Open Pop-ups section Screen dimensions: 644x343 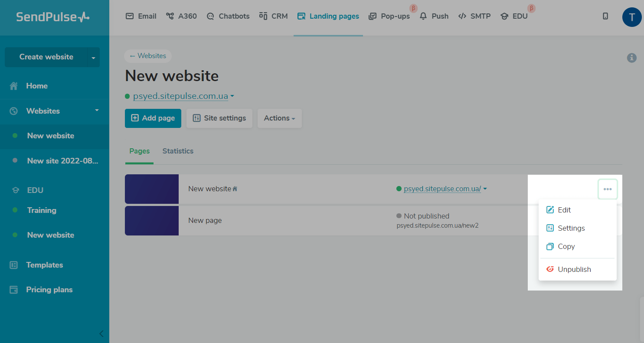pyautogui.click(x=389, y=16)
